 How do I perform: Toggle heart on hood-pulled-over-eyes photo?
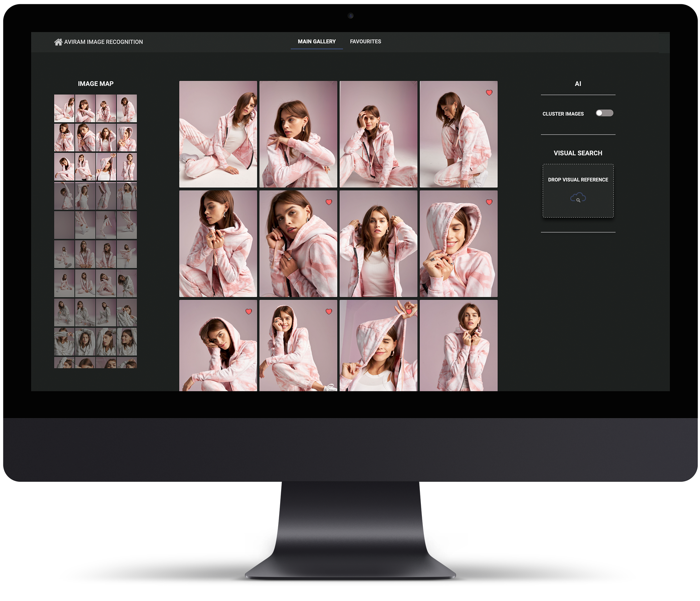[x=409, y=311]
